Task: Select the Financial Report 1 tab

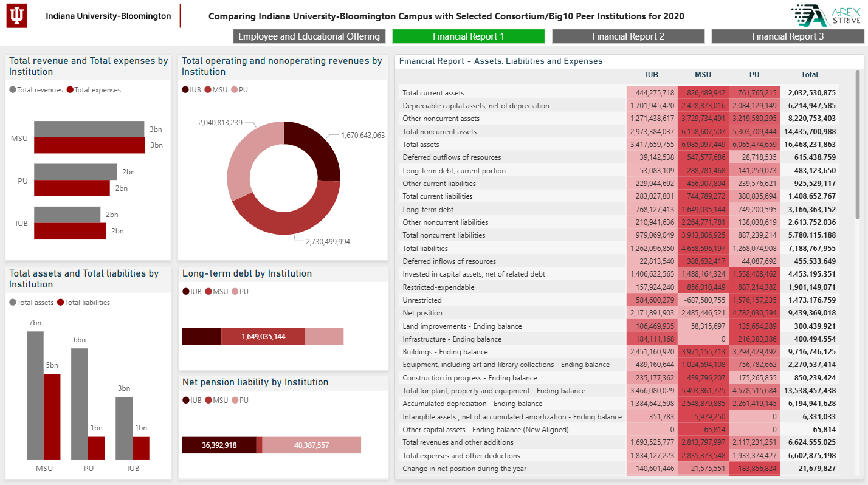Action: 469,36
